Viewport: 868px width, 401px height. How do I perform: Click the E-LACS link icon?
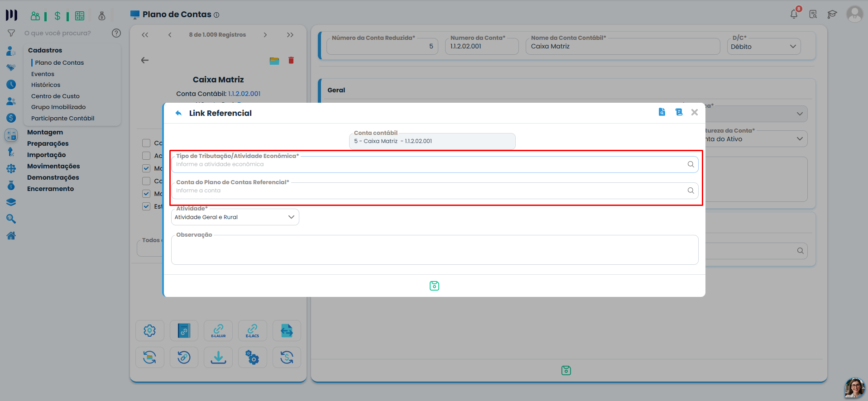(252, 330)
